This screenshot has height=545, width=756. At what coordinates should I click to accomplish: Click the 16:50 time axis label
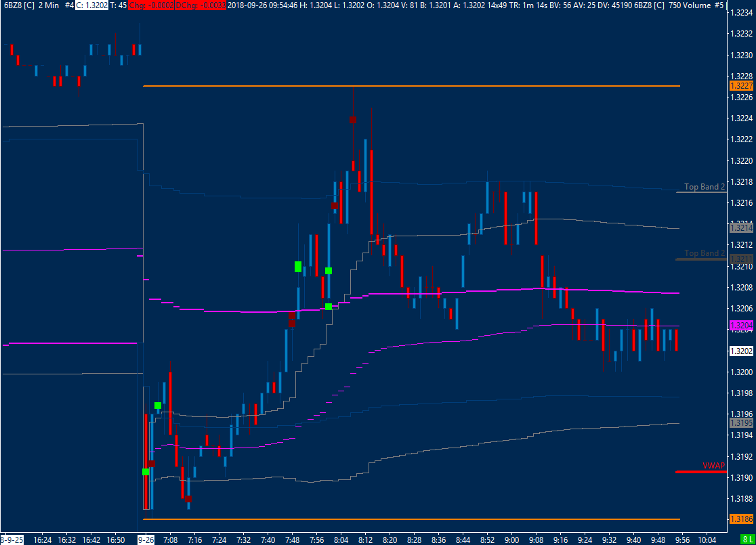pyautogui.click(x=116, y=540)
